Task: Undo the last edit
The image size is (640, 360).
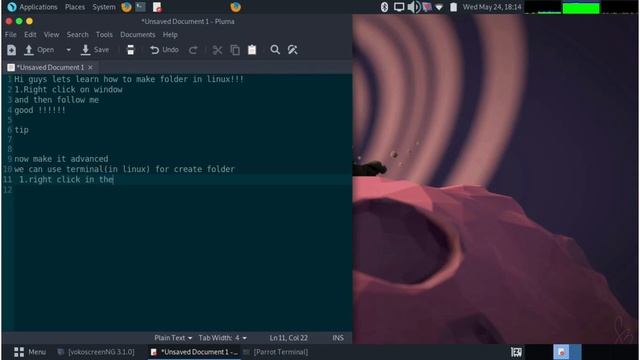Action: [x=164, y=50]
